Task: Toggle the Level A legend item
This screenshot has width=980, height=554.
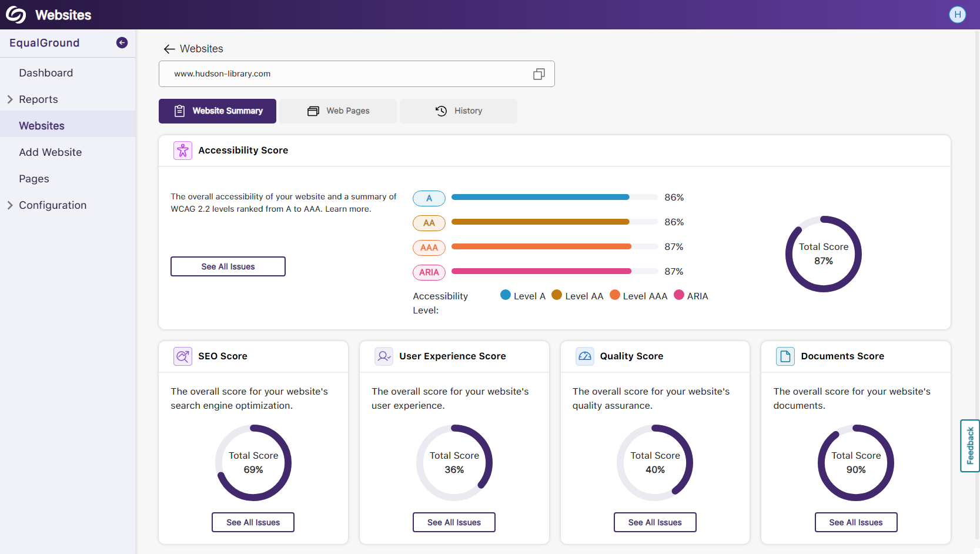Action: click(523, 296)
